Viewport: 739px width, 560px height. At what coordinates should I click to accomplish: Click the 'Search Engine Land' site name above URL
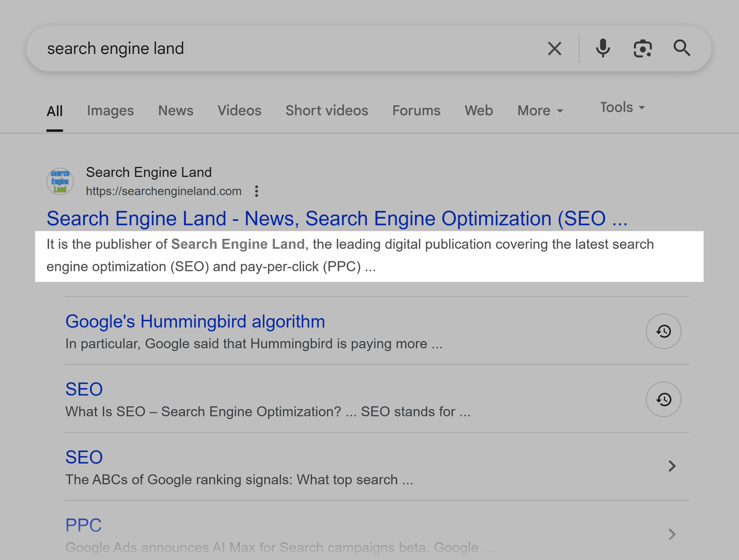pyautogui.click(x=149, y=172)
